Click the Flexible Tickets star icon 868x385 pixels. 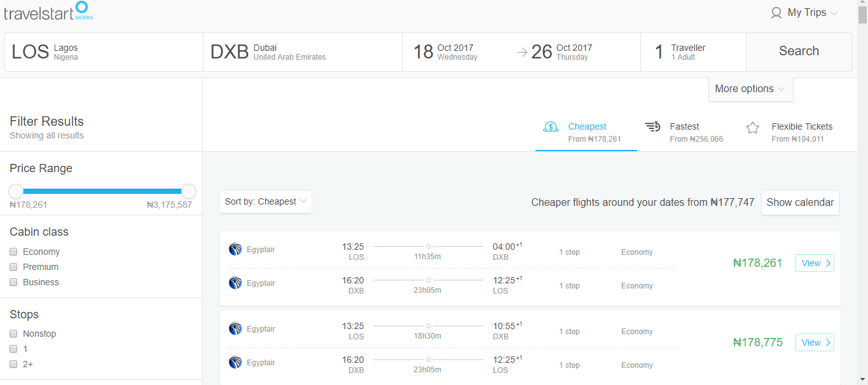coord(753,128)
